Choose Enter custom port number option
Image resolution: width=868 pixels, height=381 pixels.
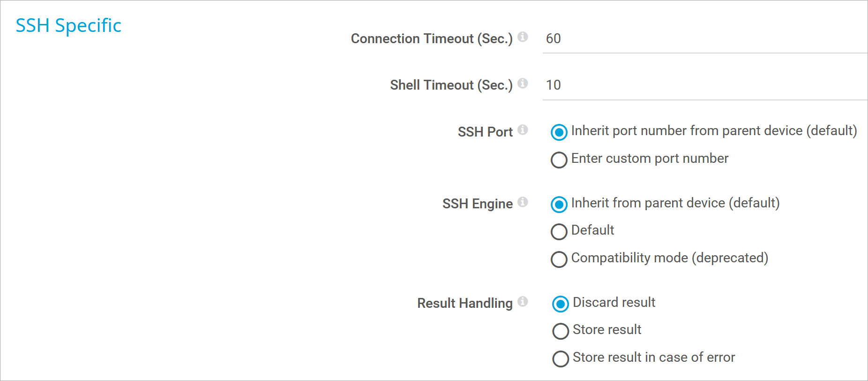(559, 160)
